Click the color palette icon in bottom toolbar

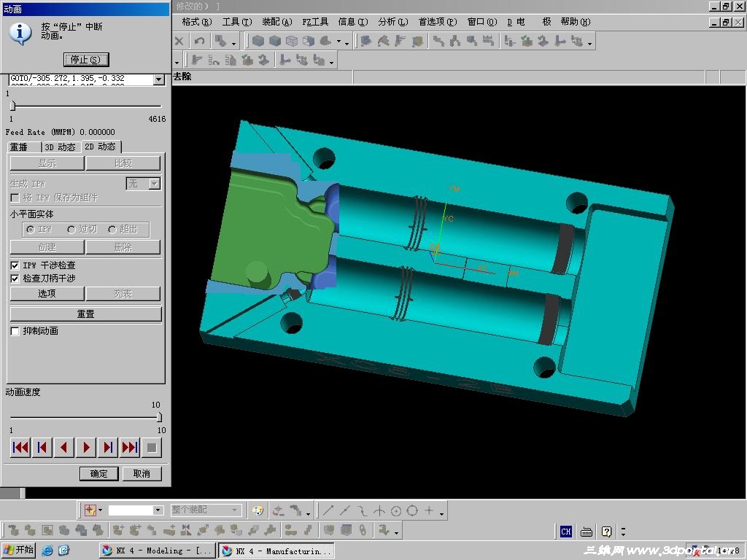(x=258, y=510)
